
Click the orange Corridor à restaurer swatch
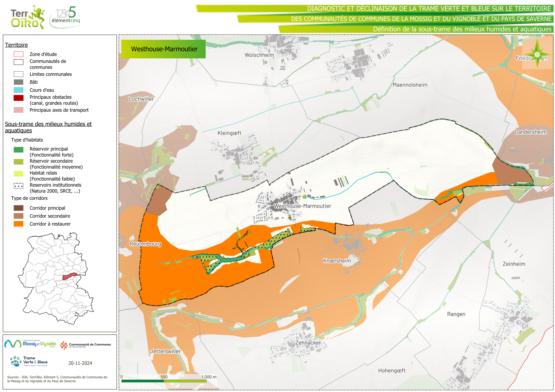click(19, 224)
